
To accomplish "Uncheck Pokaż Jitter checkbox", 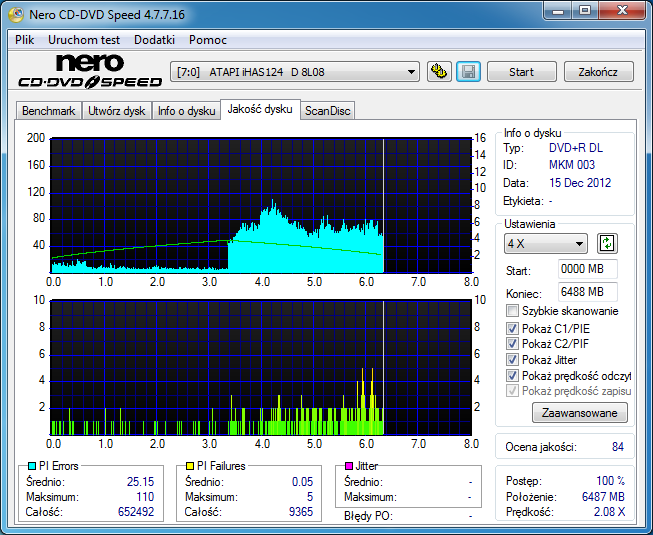I will (512, 359).
